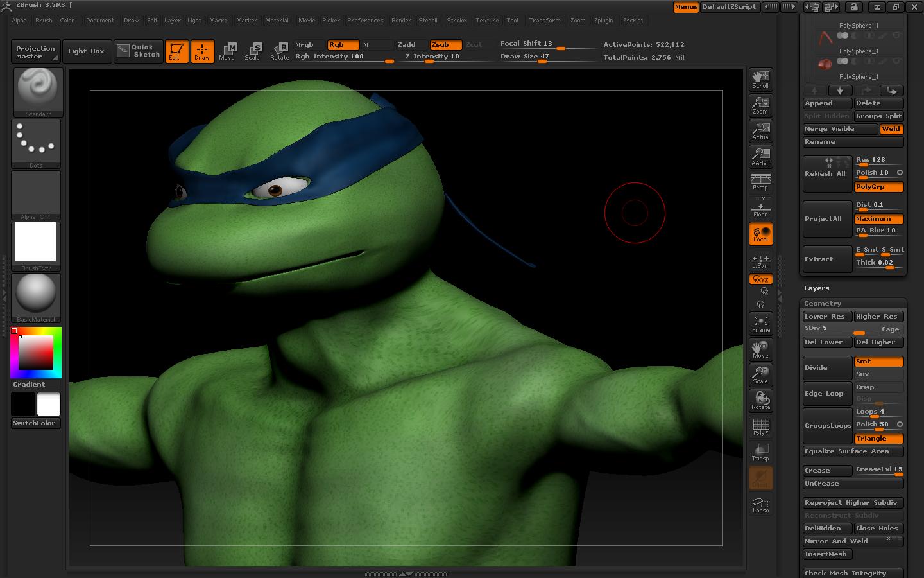
Task: Move subtool down with arrow
Action: 840,91
